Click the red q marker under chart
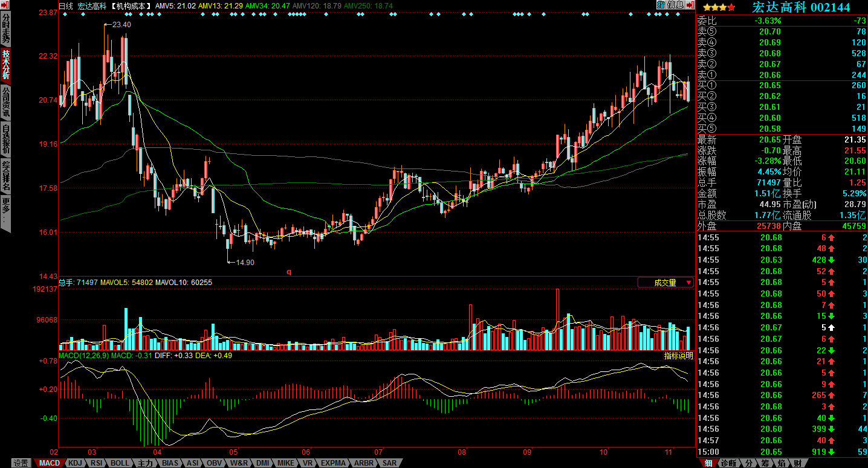 pos(289,272)
